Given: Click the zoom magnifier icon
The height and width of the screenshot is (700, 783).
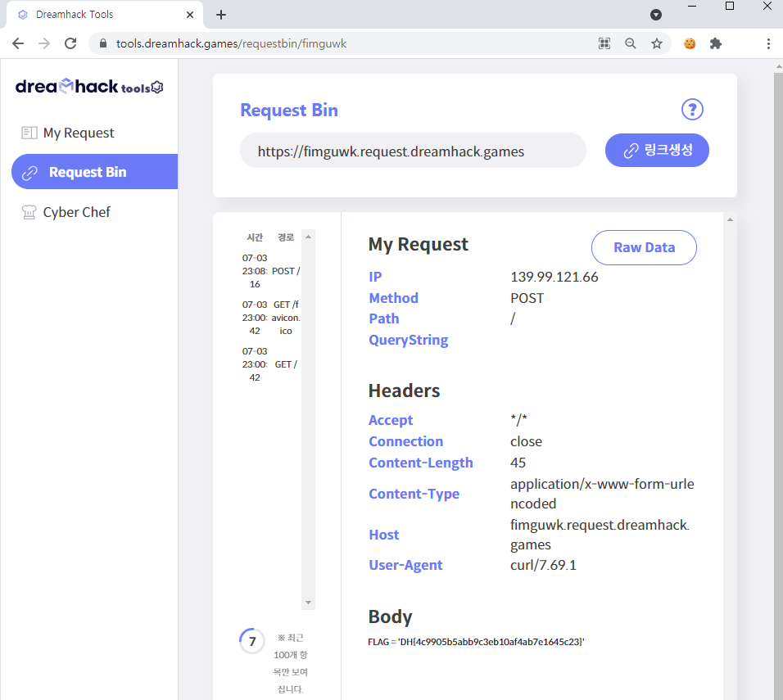Looking at the screenshot, I should coord(631,43).
